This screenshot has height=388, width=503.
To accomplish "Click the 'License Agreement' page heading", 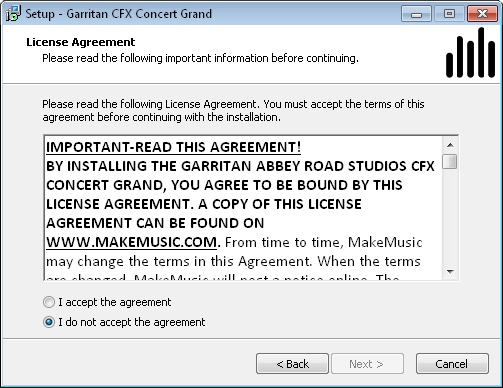I will click(x=81, y=42).
